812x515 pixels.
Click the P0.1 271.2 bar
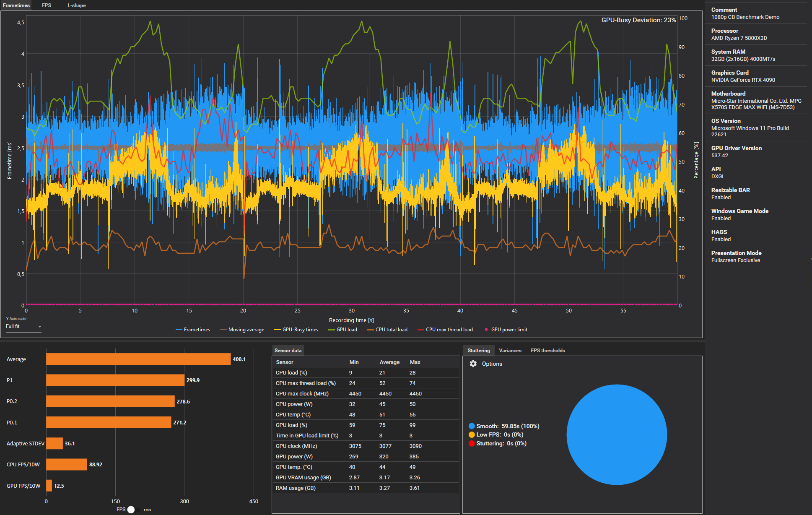109,422
